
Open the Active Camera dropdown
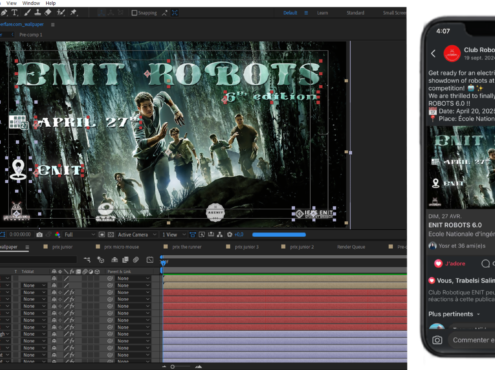point(137,235)
